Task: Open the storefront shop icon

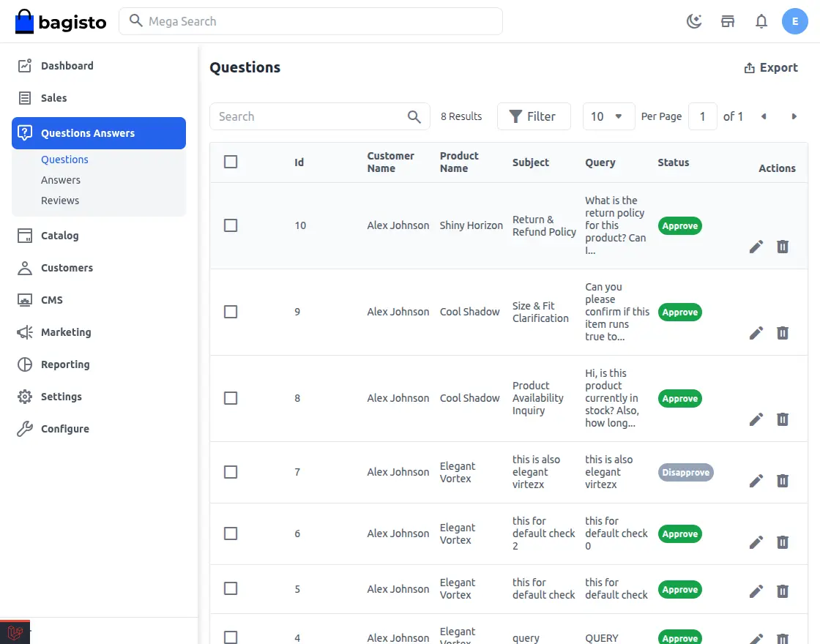Action: tap(728, 21)
